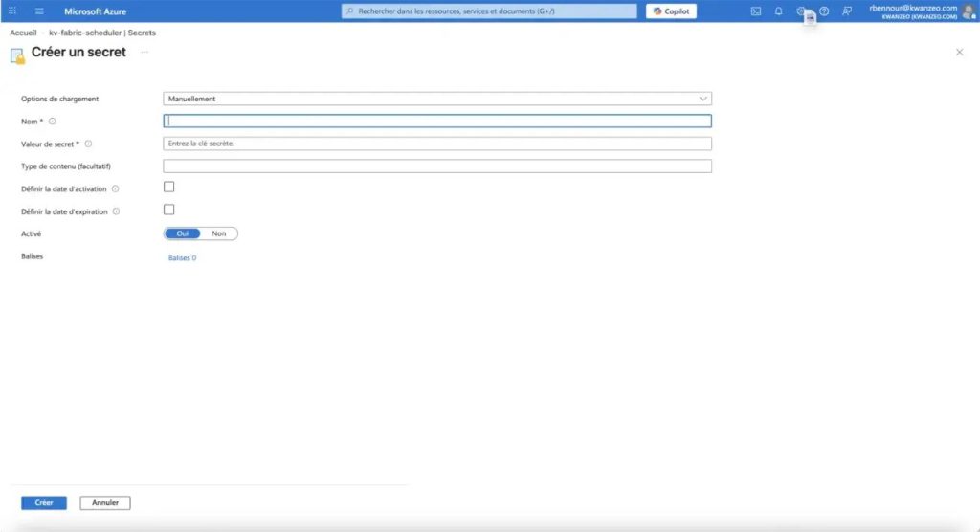Open the feedback icon

click(x=847, y=11)
